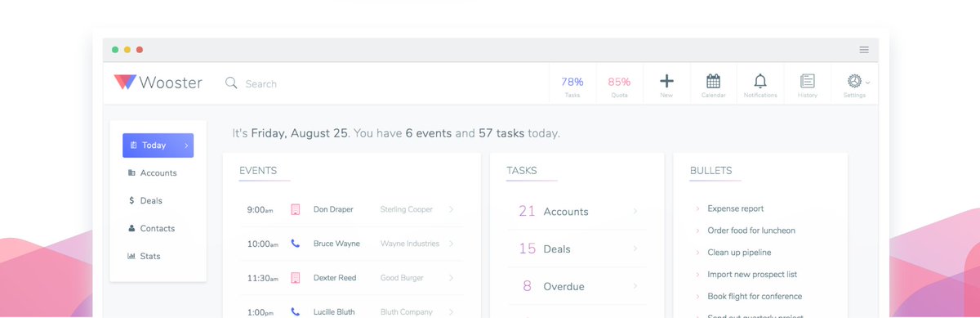Select Accounts in the sidebar
Screen dimensions: 980x318
click(158, 173)
